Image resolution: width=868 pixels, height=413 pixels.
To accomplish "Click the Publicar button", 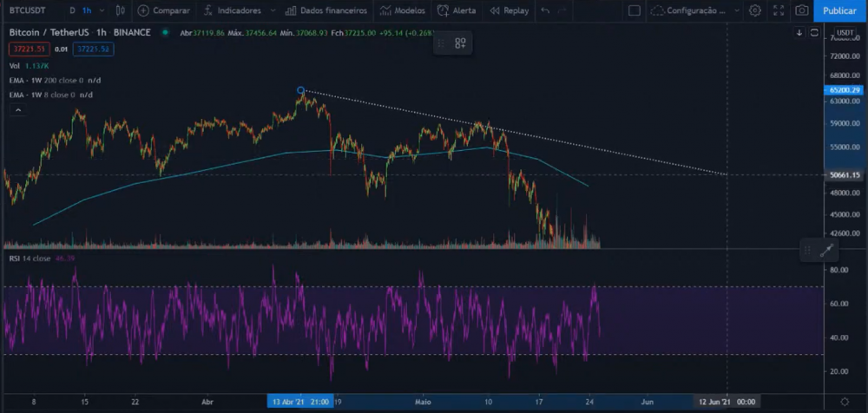I will [x=839, y=10].
